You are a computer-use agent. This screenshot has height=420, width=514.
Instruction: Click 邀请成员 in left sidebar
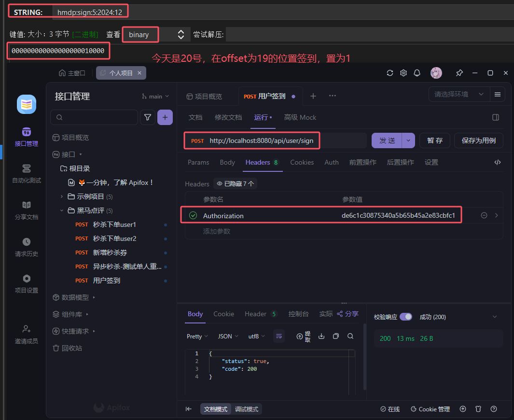[x=27, y=335]
